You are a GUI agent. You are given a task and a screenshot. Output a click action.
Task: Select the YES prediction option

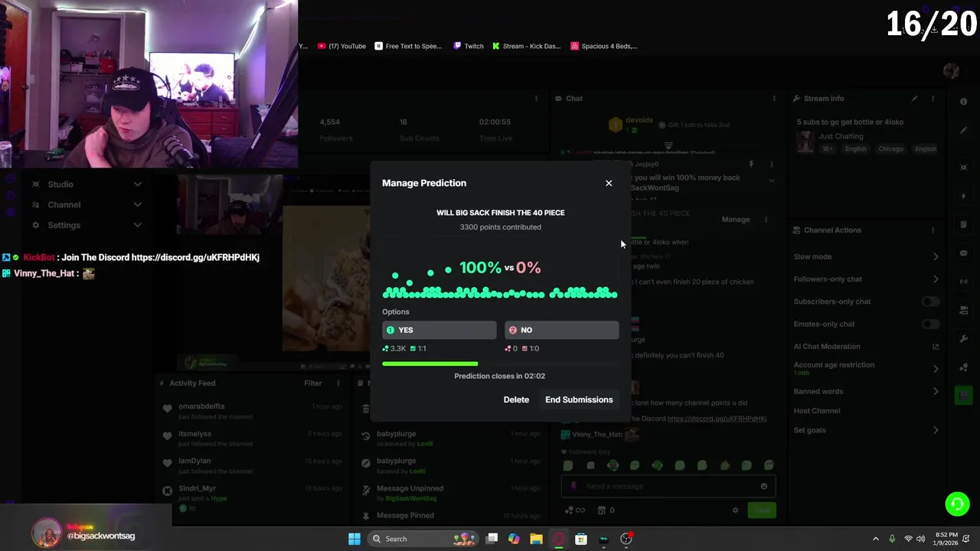[x=439, y=330]
